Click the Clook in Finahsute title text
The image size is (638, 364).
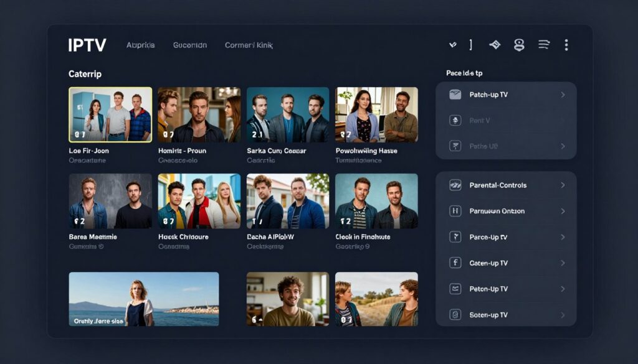point(363,237)
